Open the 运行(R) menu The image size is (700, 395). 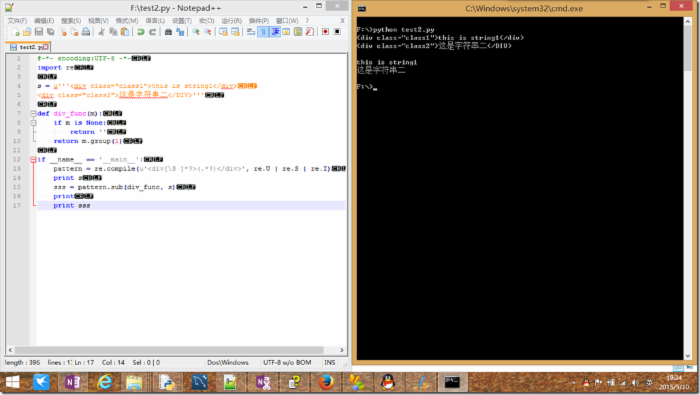[x=232, y=21]
